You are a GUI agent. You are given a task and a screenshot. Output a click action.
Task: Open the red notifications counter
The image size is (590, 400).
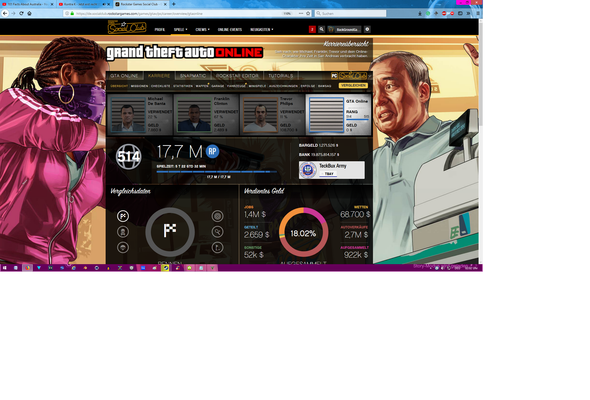[312, 29]
